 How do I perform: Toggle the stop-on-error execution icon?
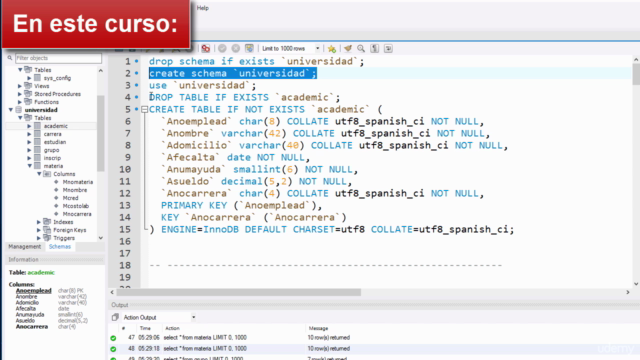tap(206, 49)
